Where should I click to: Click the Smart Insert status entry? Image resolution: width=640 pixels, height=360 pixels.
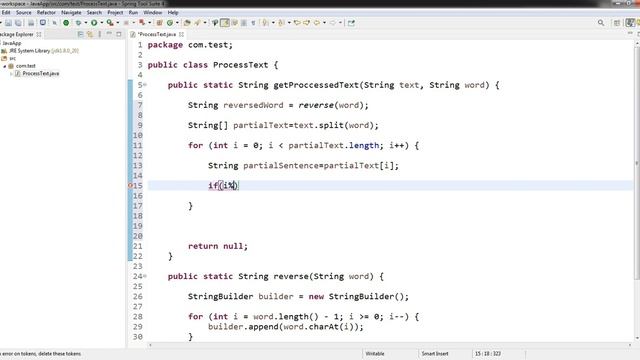pos(435,353)
